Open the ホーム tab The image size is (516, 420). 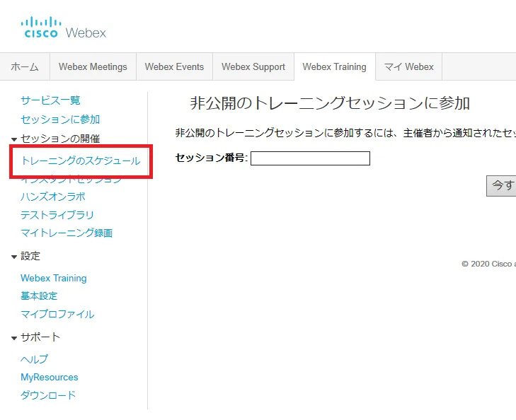(25, 67)
